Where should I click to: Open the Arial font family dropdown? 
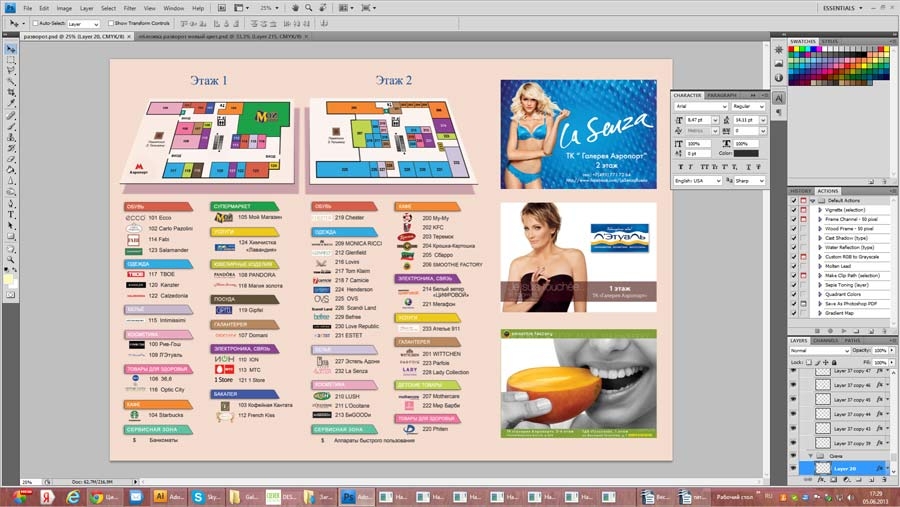point(701,106)
